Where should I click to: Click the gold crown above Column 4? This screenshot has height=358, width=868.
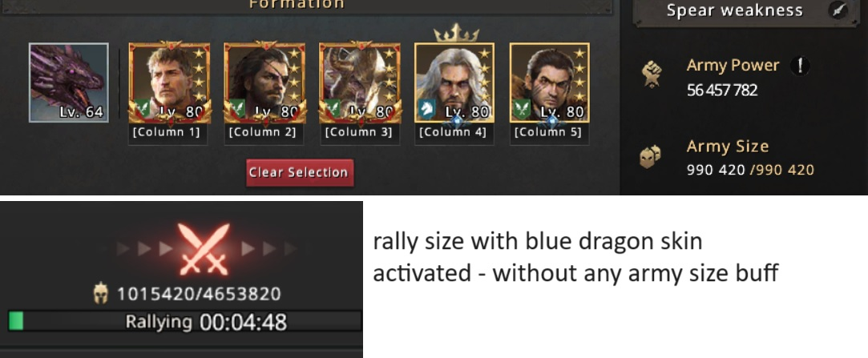pos(456,33)
